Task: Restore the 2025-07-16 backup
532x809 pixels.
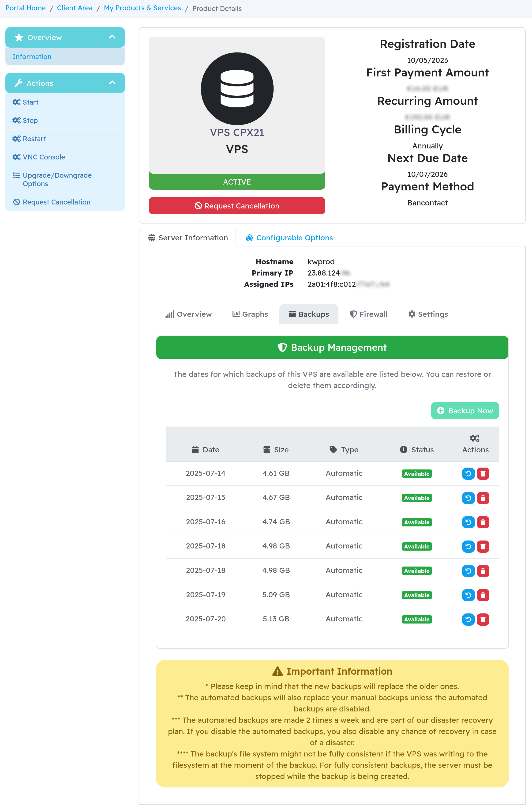Action: coord(468,522)
